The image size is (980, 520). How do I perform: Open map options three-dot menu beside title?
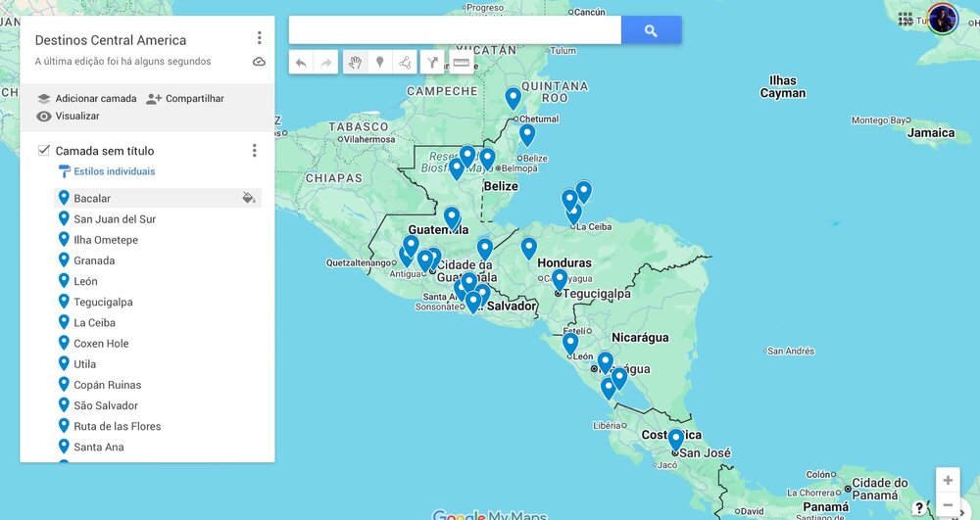click(x=259, y=38)
